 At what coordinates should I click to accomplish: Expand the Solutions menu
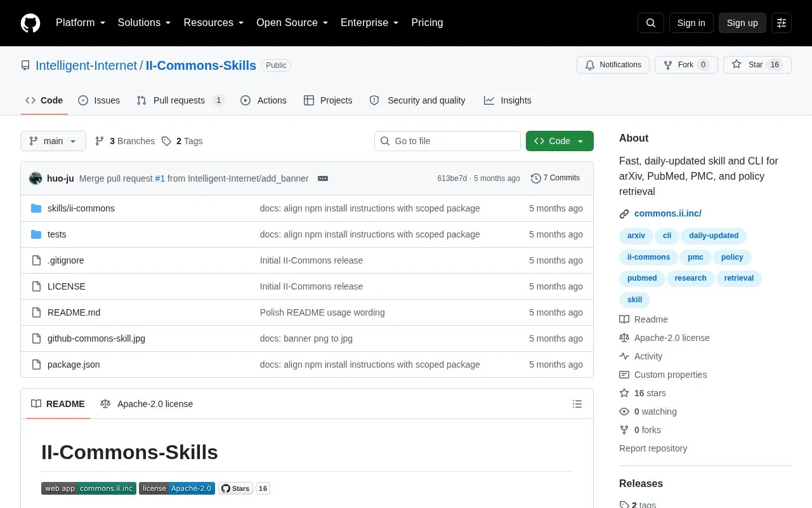point(145,23)
